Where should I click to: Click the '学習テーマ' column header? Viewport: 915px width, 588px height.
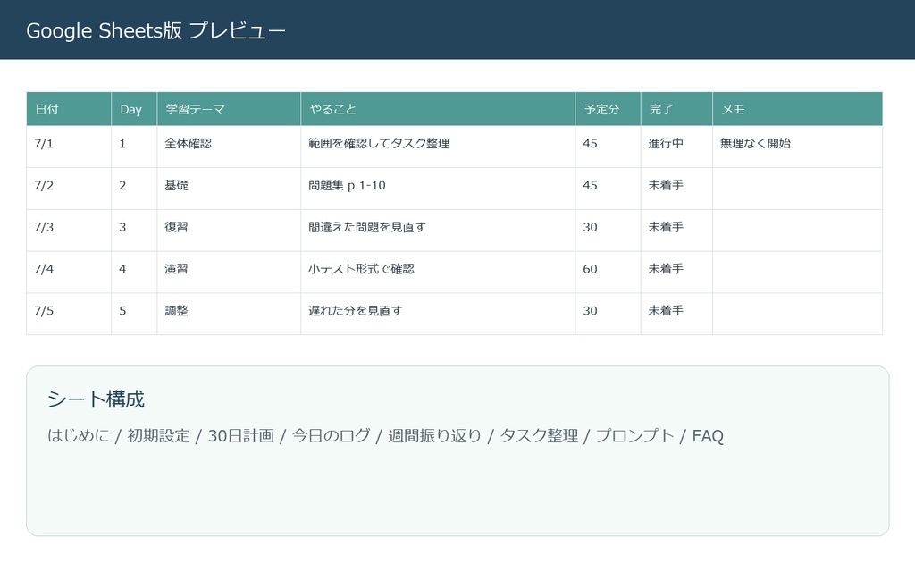(x=229, y=109)
